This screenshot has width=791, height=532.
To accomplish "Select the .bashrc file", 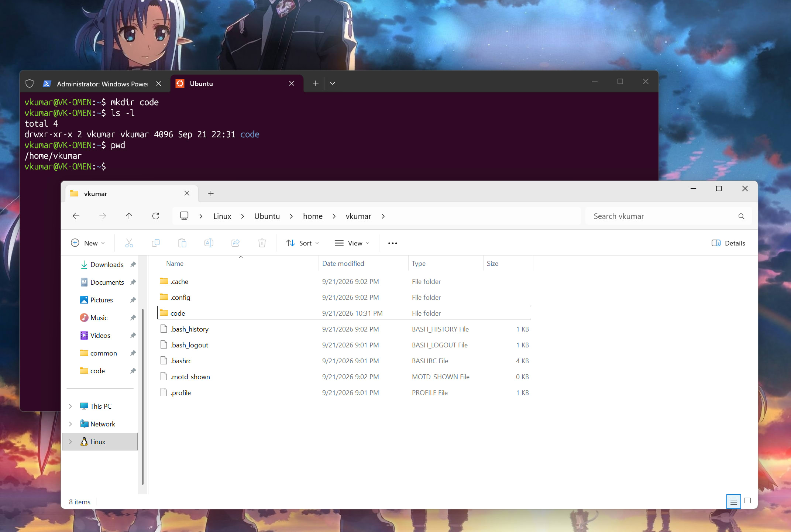I will coord(344,361).
